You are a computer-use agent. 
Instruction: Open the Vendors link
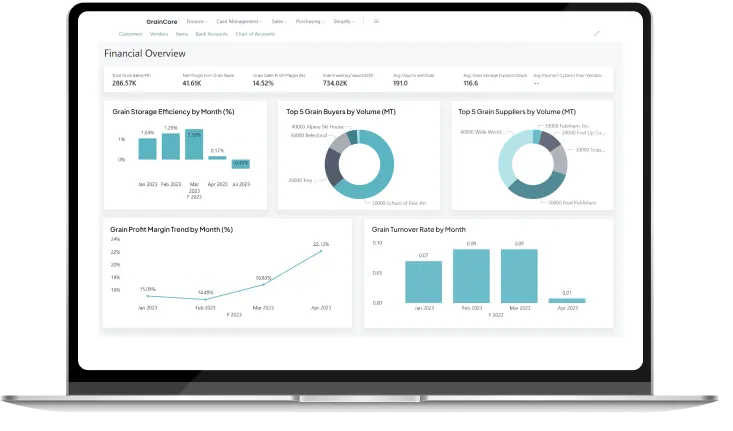tap(160, 34)
